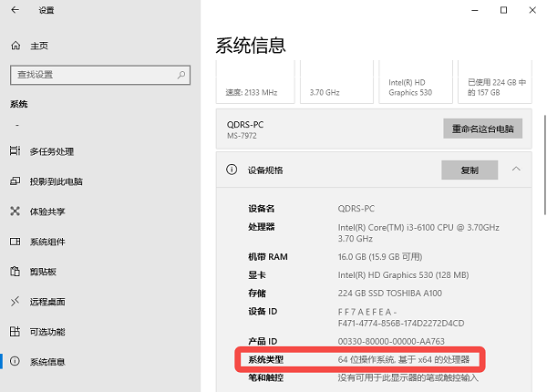Image resolution: width=547 pixels, height=392 pixels.
Task: Click the 系统类型 label
Action: tap(265, 359)
